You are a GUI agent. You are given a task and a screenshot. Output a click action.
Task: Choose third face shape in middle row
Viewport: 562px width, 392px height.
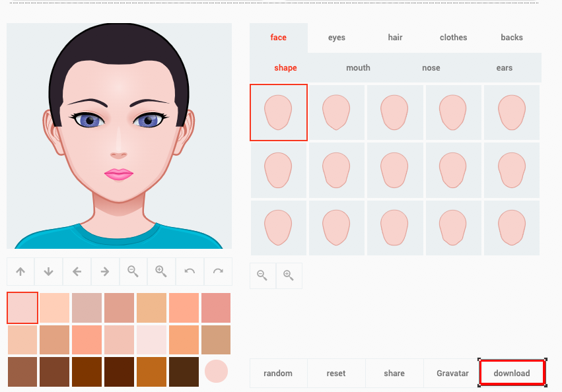pos(395,170)
